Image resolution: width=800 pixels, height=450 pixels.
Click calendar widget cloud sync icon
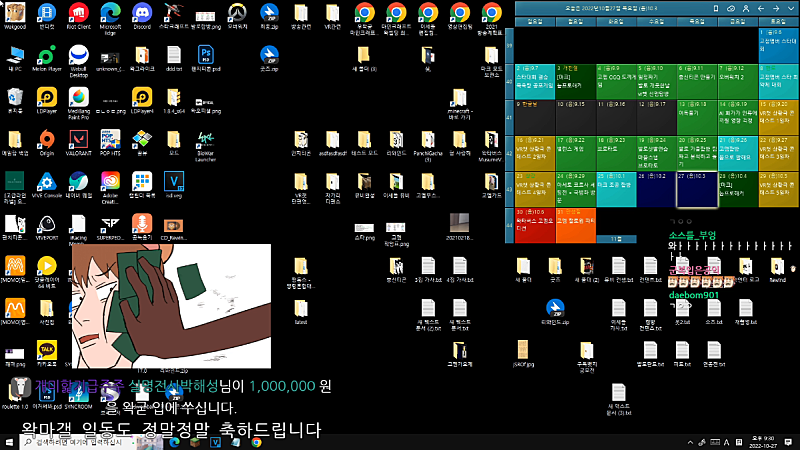tap(731, 6)
